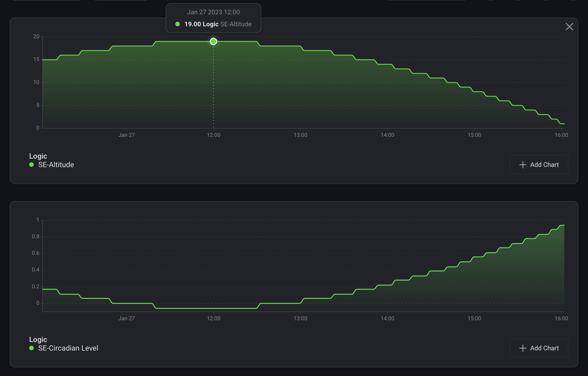Click the 19.00 Logic value in the tooltip
The width and height of the screenshot is (588, 376).
coord(201,24)
